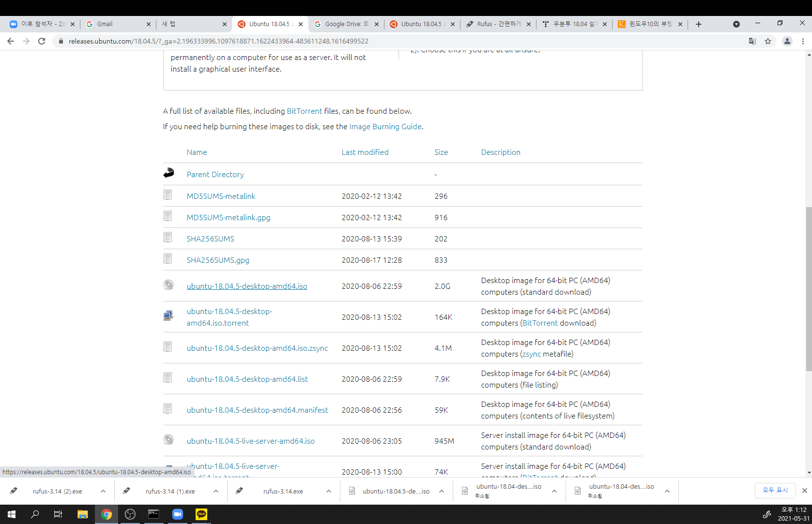Reload the Ubuntu releases page
This screenshot has height=524, width=812.
tap(42, 41)
